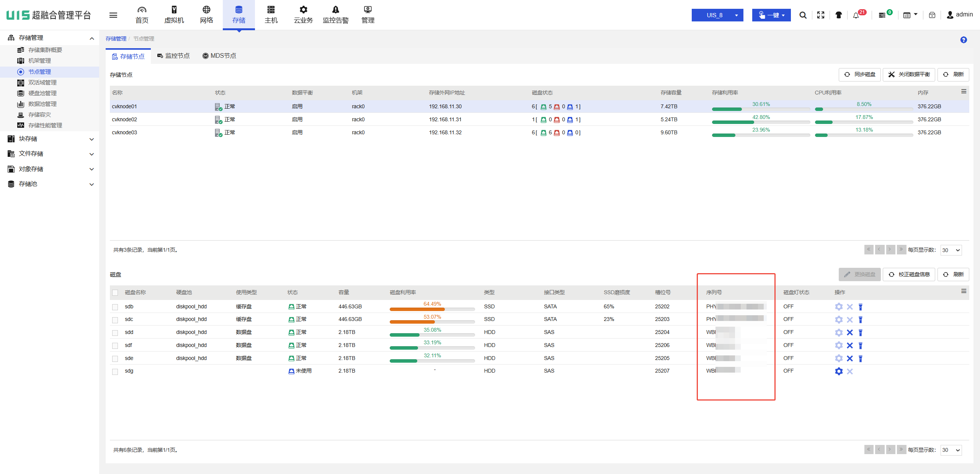Switch to the 监控节点 tab
This screenshot has width=980, height=474.
pos(173,56)
